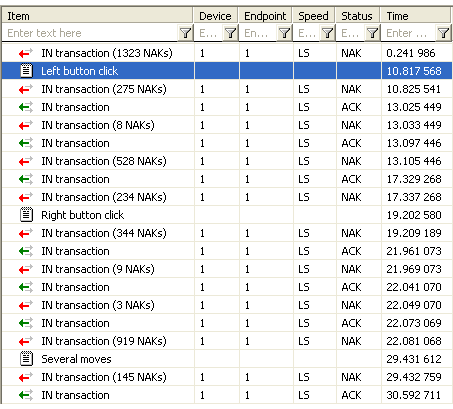Sort by the Status column header
The height and width of the screenshot is (409, 453).
point(357,16)
